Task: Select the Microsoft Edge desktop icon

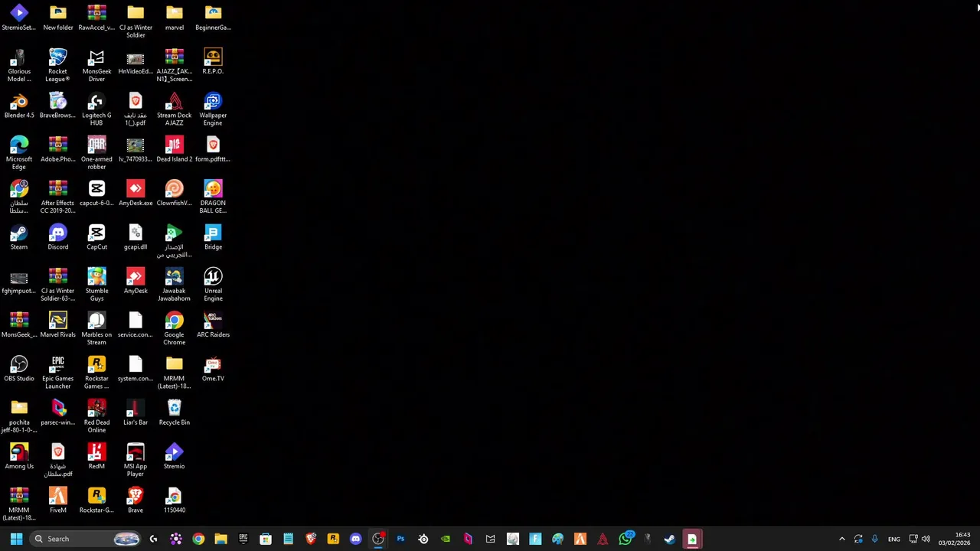Action: pos(19,153)
